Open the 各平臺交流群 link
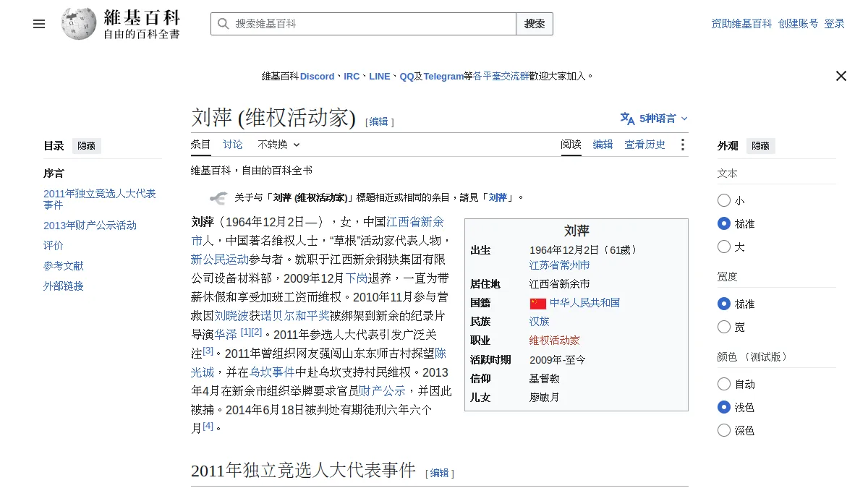 [501, 76]
